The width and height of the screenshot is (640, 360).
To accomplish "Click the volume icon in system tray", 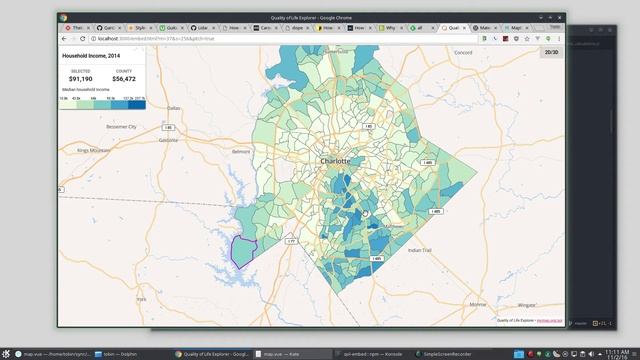I will point(591,354).
